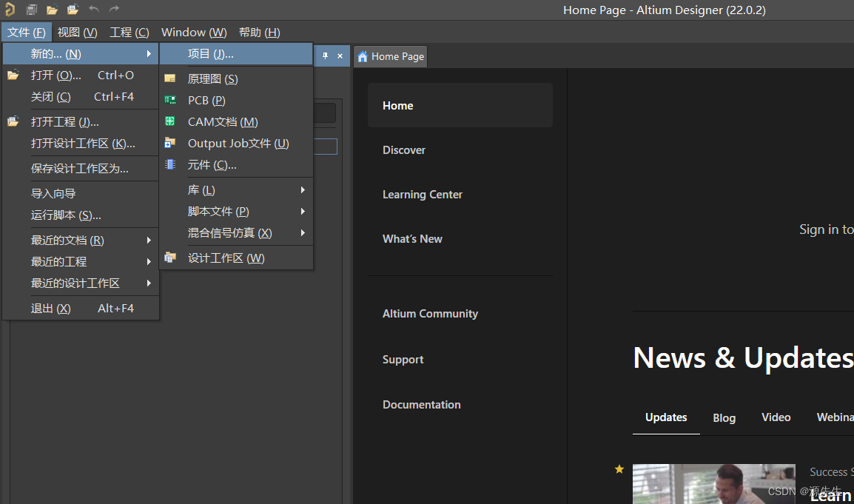The height and width of the screenshot is (504, 854).
Task: Click the Output Job file icon
Action: (x=170, y=143)
